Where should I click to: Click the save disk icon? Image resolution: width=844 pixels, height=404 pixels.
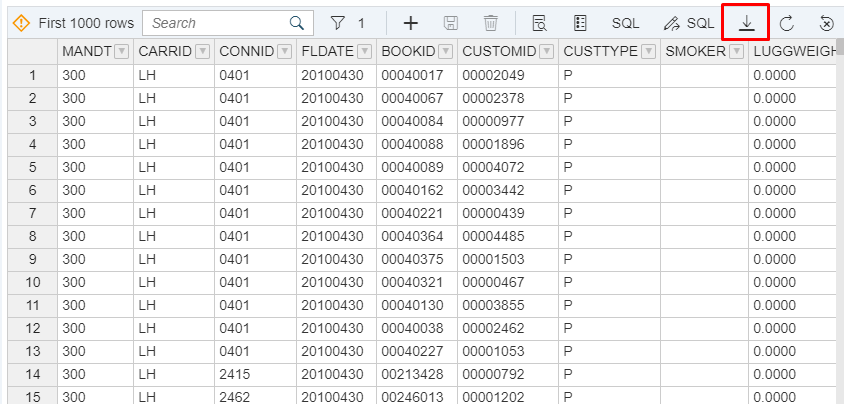pos(451,23)
